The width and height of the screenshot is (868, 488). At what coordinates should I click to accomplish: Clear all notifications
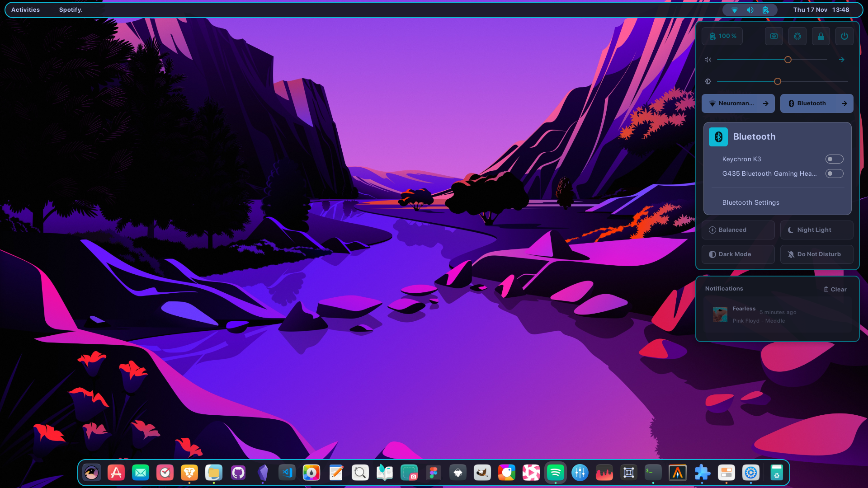pos(835,289)
